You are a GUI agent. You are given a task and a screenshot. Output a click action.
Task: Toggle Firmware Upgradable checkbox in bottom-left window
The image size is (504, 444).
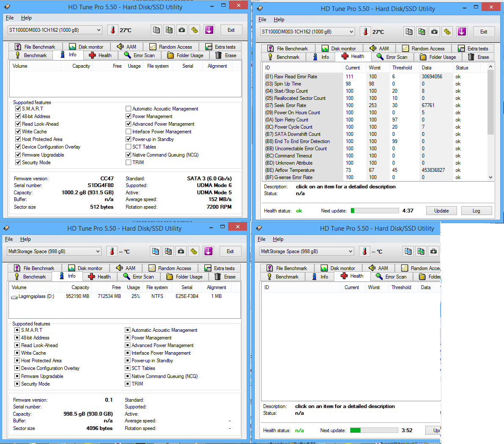(17, 376)
